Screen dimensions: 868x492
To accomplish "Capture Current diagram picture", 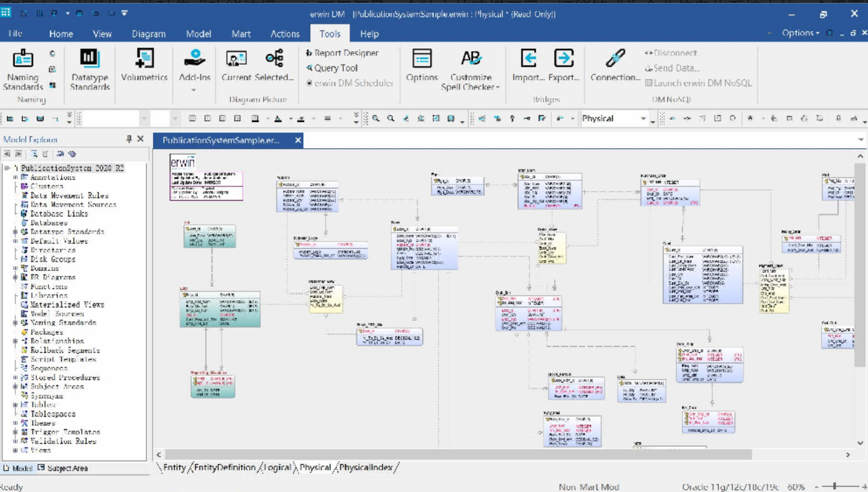I will 236,65.
